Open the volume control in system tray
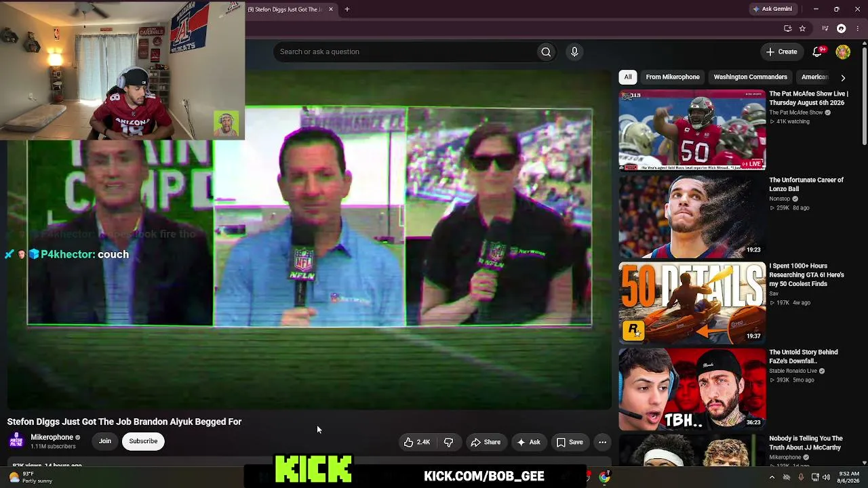The height and width of the screenshot is (488, 868). (x=826, y=477)
